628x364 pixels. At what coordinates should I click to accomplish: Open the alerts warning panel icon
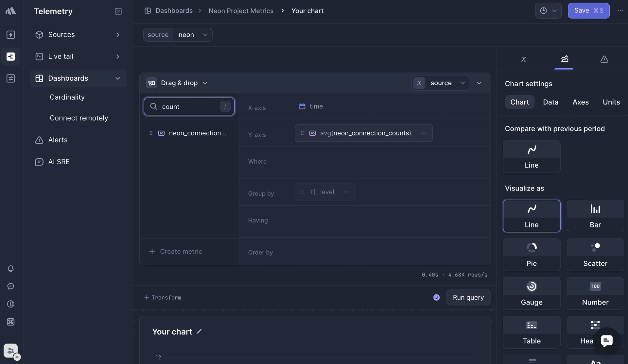point(604,59)
